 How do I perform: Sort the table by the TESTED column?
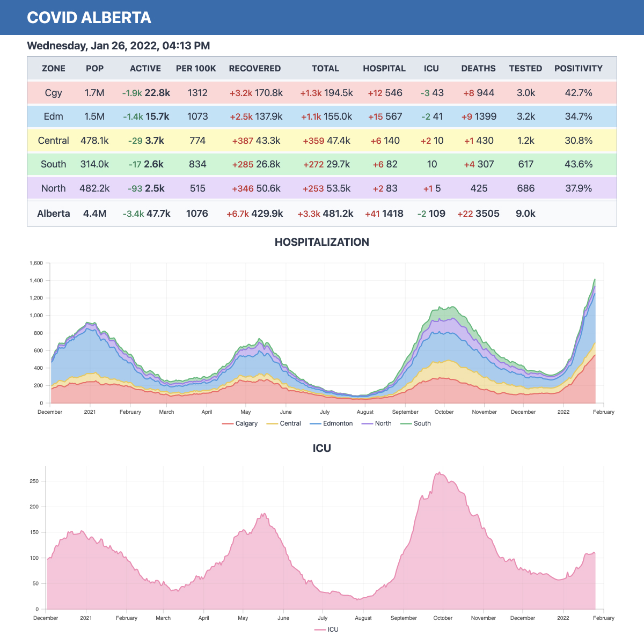(x=525, y=68)
